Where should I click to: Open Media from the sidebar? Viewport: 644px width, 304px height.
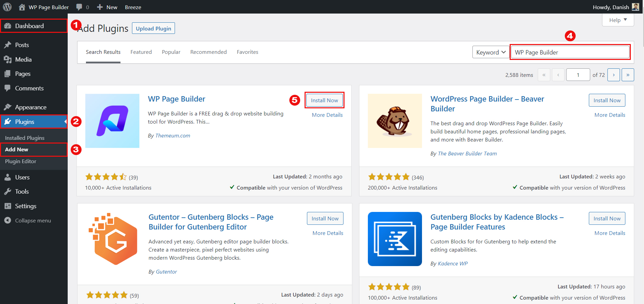[x=23, y=60]
